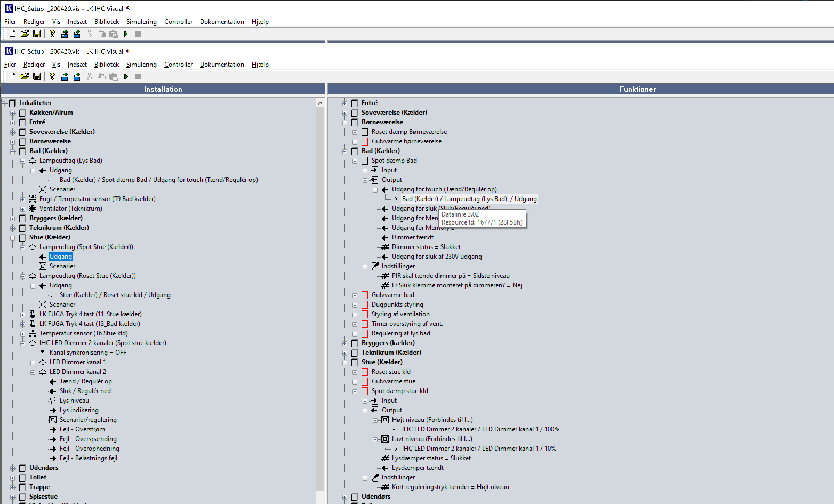Click the pencil icon beside Indstillinger under Spot dæmp Bad
Image resolution: width=834 pixels, height=504 pixels.
point(375,266)
